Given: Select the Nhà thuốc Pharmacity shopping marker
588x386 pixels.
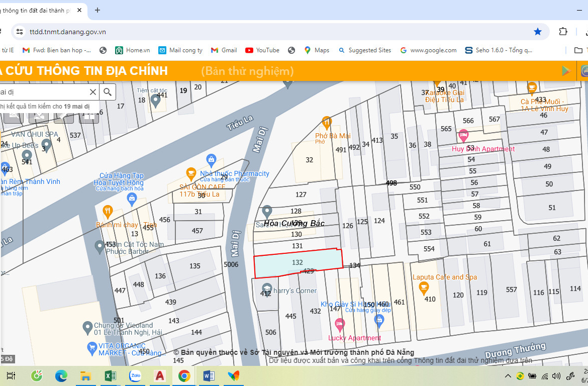Looking at the screenshot, I should tap(211, 161).
